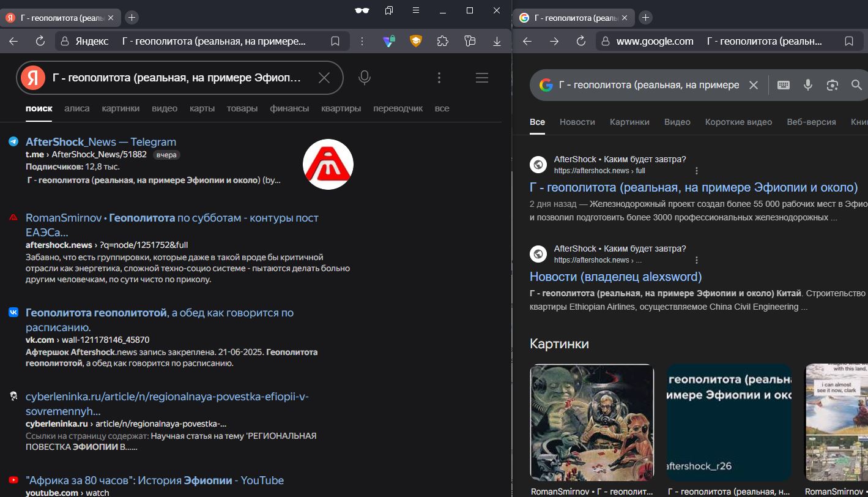This screenshot has width=868, height=497.
Task: Open the Yandex hamburger menu beside search
Action: (x=482, y=78)
